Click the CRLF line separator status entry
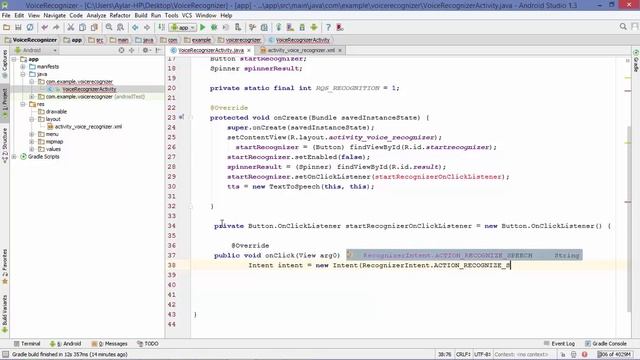The height and width of the screenshot is (360, 640). [x=463, y=355]
